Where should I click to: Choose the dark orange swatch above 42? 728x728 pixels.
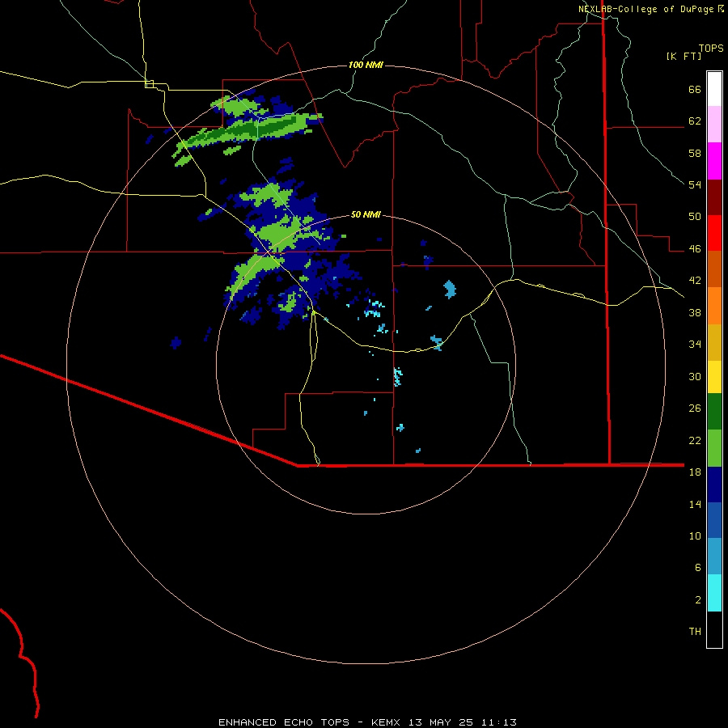(x=714, y=269)
